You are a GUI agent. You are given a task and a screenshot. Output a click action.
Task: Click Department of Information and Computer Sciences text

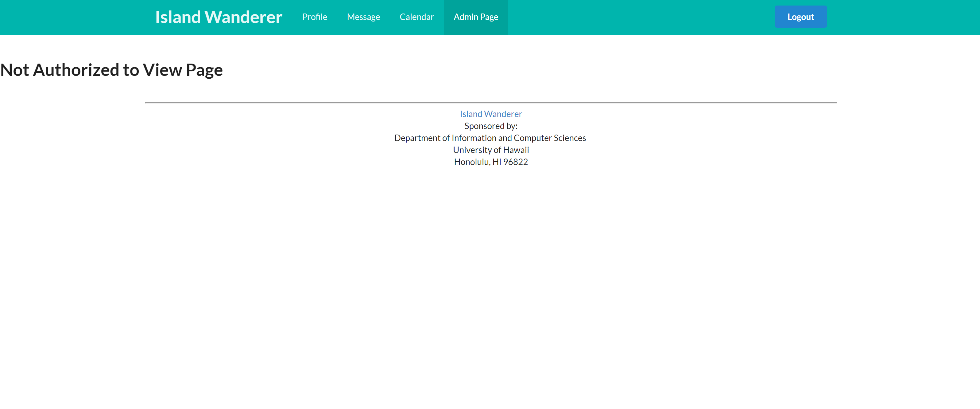pyautogui.click(x=490, y=138)
